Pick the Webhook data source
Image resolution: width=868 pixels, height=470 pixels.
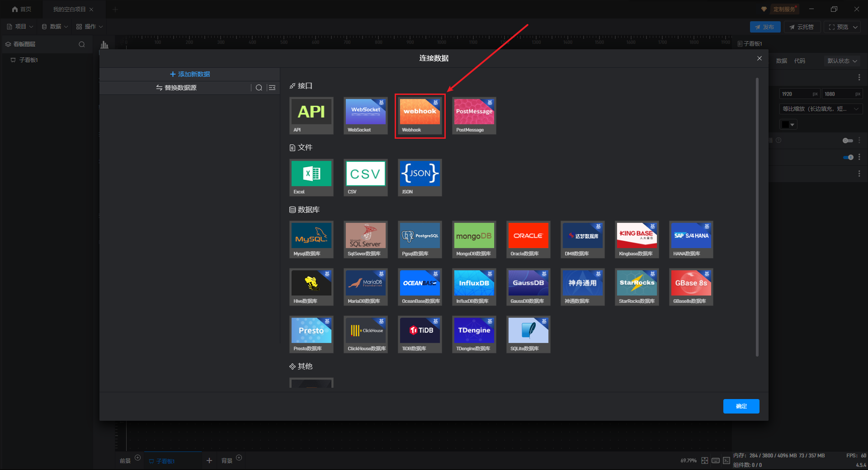tap(420, 116)
